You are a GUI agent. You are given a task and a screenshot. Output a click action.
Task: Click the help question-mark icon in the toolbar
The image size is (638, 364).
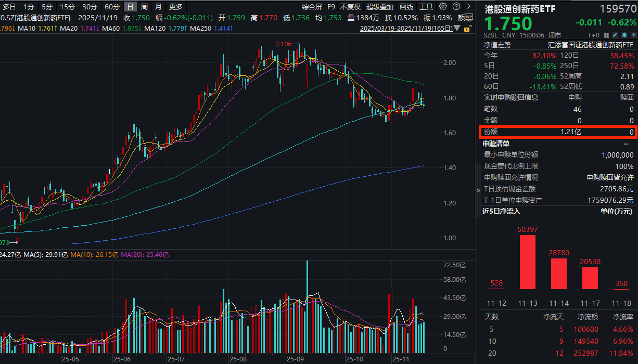tap(457, 7)
